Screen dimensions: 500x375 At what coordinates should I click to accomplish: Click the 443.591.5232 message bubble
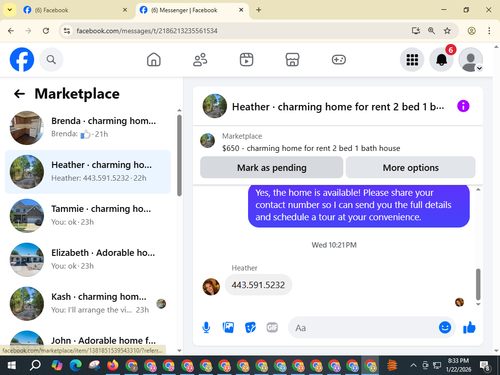(x=258, y=285)
